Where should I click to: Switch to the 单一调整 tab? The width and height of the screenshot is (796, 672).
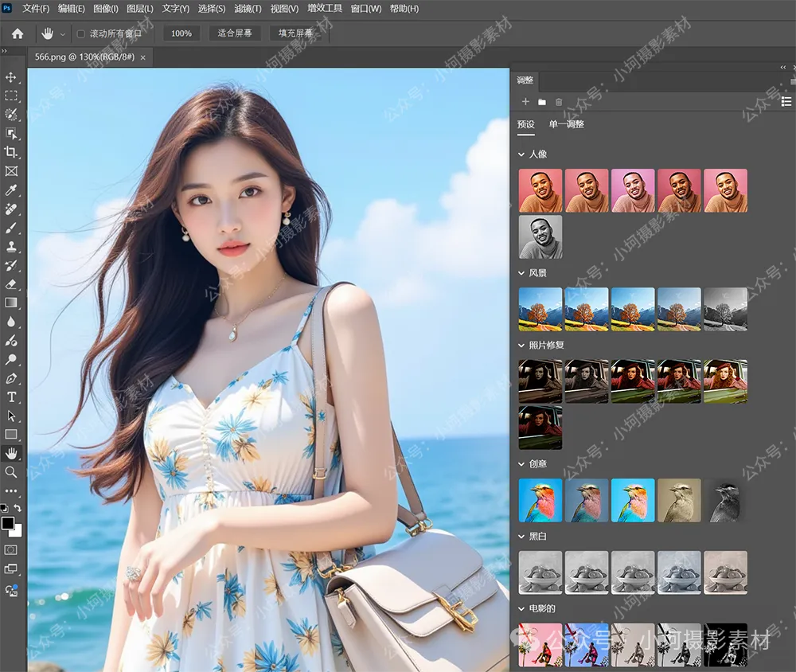click(566, 124)
